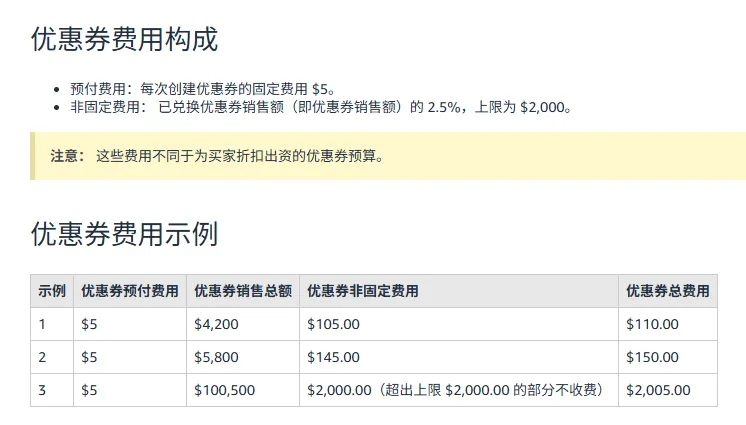This screenshot has height=425, width=746.
Task: Click the $5,800 sales total cell
Action: point(215,357)
